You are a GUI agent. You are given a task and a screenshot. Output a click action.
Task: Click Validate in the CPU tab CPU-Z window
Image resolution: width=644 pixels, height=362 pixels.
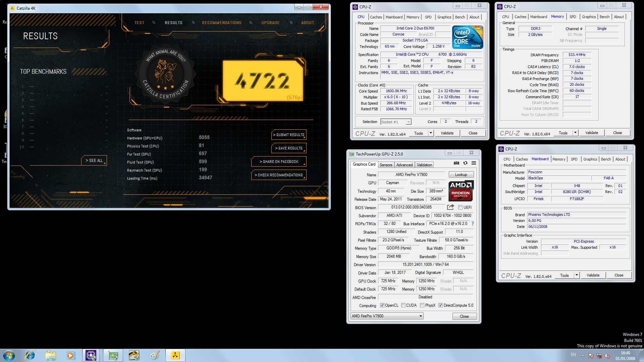[x=447, y=133]
